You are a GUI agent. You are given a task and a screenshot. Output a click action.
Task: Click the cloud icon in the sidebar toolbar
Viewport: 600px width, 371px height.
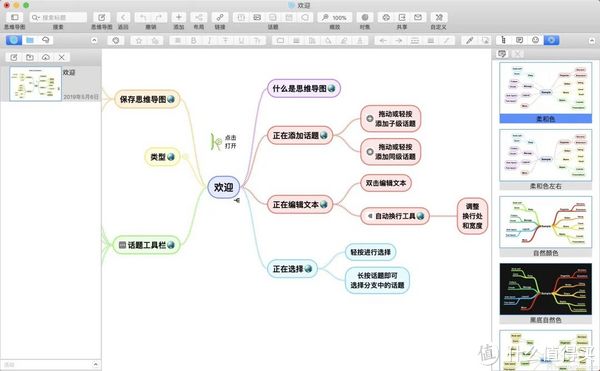coord(46,57)
